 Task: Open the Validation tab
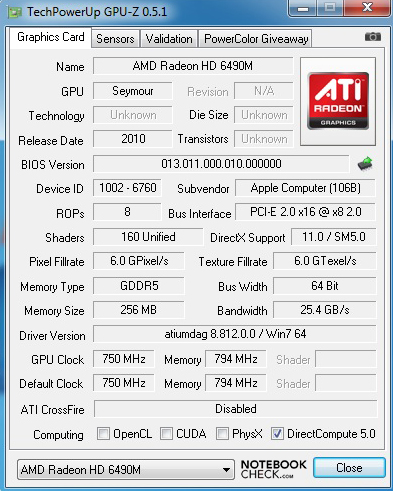(169, 39)
